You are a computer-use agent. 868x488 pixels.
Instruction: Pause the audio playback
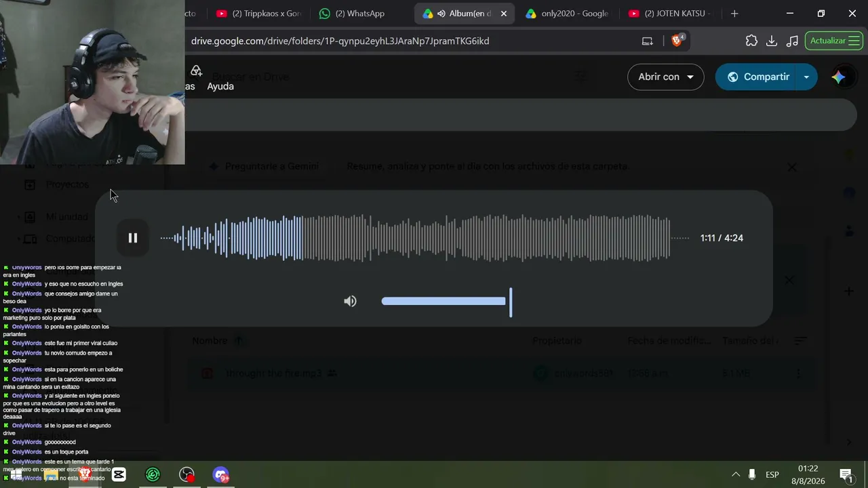133,238
